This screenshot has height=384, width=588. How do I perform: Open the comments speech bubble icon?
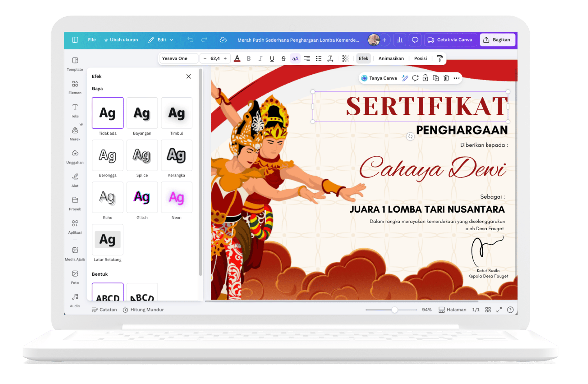415,40
